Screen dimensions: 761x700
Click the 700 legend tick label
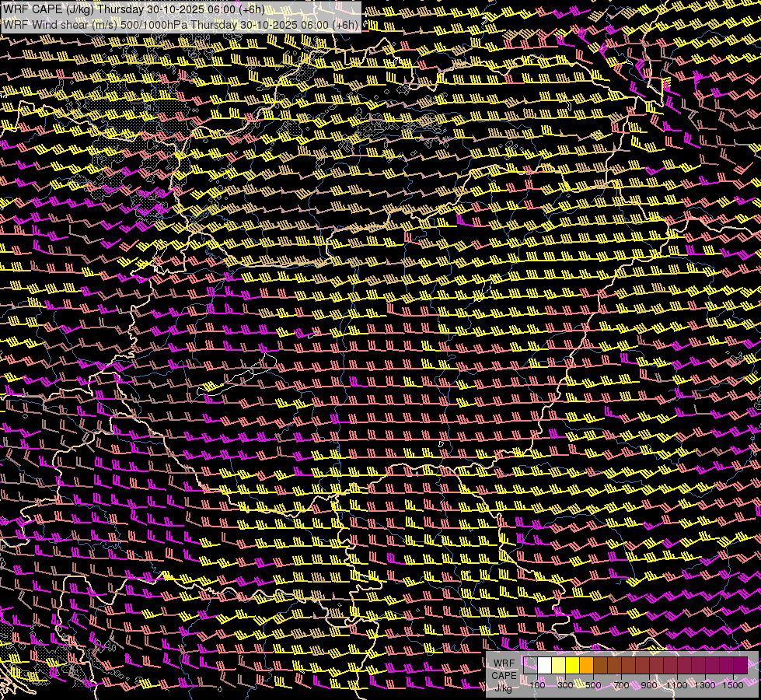621,685
